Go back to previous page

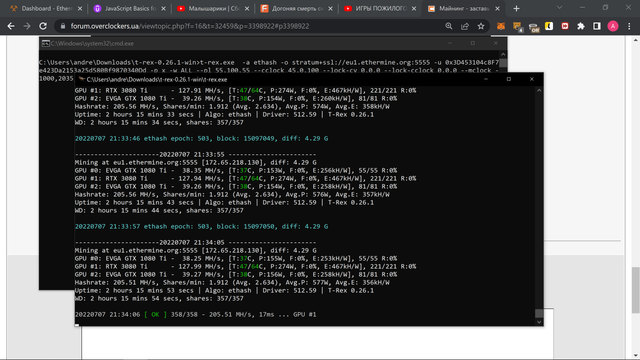(11, 26)
